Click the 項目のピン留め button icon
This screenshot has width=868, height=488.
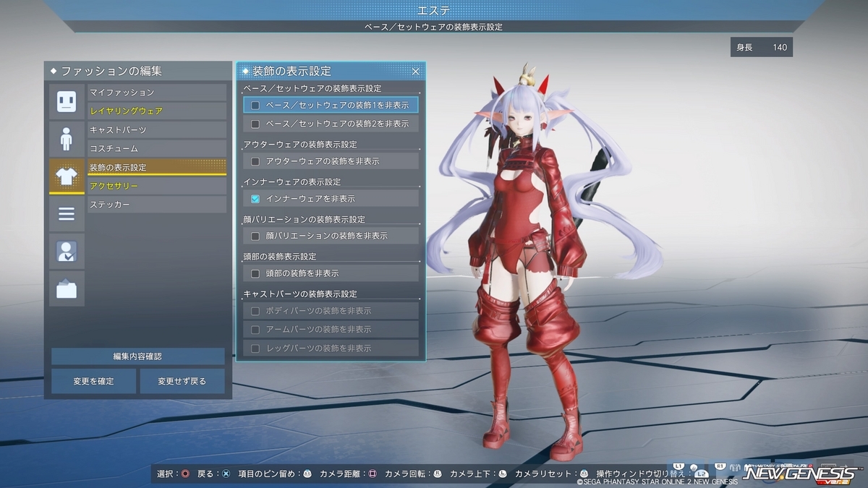pyautogui.click(x=307, y=474)
